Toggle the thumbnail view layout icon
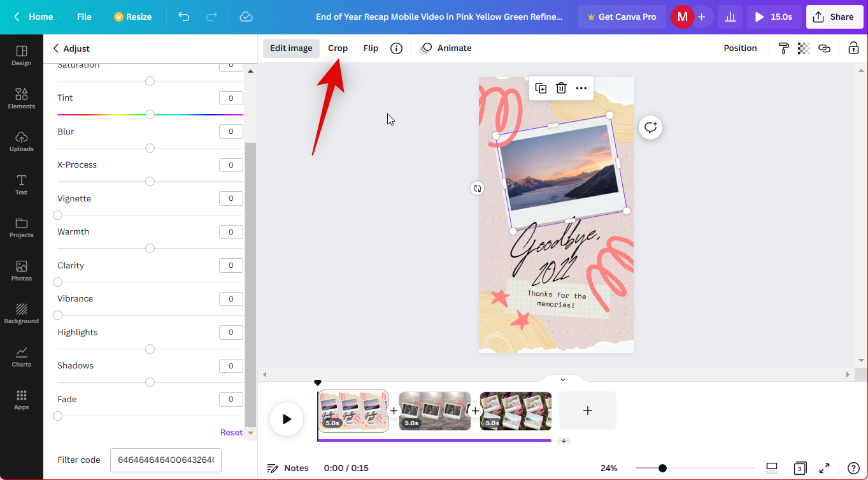 click(772, 468)
